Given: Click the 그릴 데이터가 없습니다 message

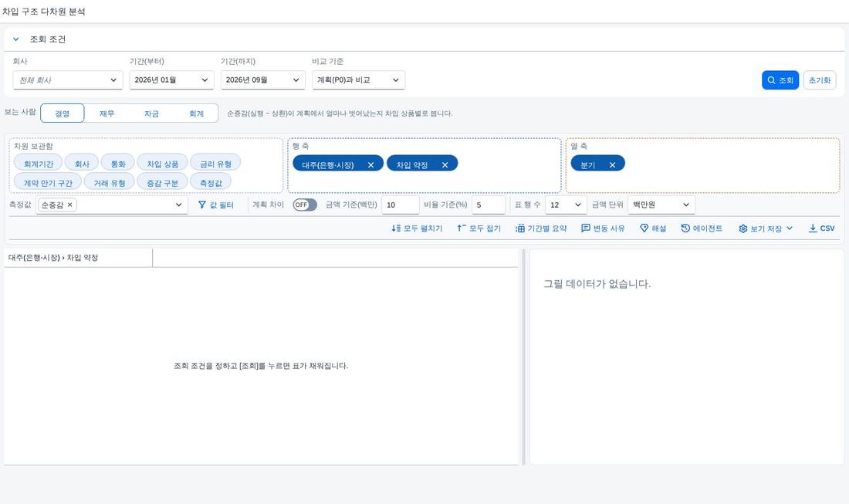Looking at the screenshot, I should [597, 284].
